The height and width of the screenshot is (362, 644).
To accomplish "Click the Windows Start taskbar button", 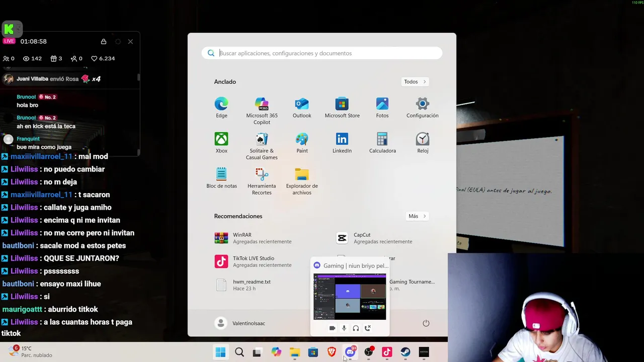I will [x=220, y=352].
